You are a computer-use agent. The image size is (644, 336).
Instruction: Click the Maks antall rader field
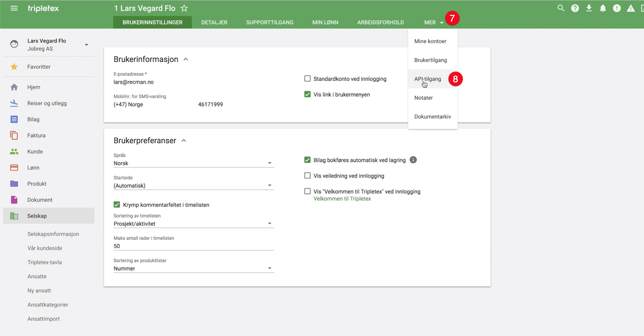pyautogui.click(x=193, y=246)
